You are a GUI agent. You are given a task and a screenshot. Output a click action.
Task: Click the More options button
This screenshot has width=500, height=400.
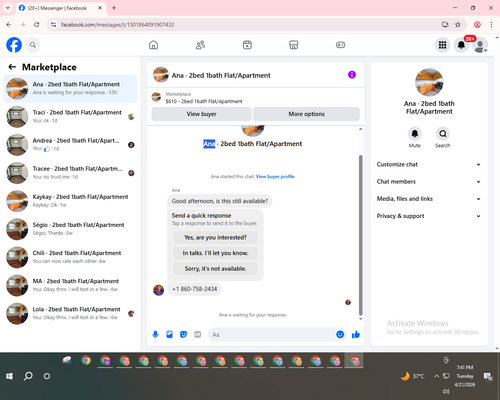(x=306, y=114)
